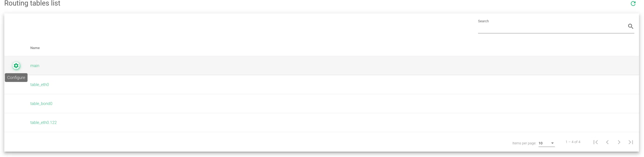Jump to the last page

click(x=631, y=142)
